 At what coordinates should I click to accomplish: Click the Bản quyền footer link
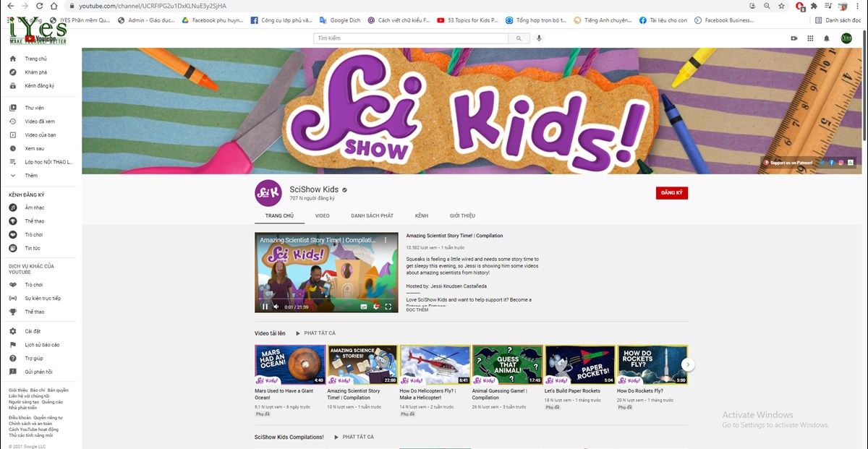pos(58,390)
